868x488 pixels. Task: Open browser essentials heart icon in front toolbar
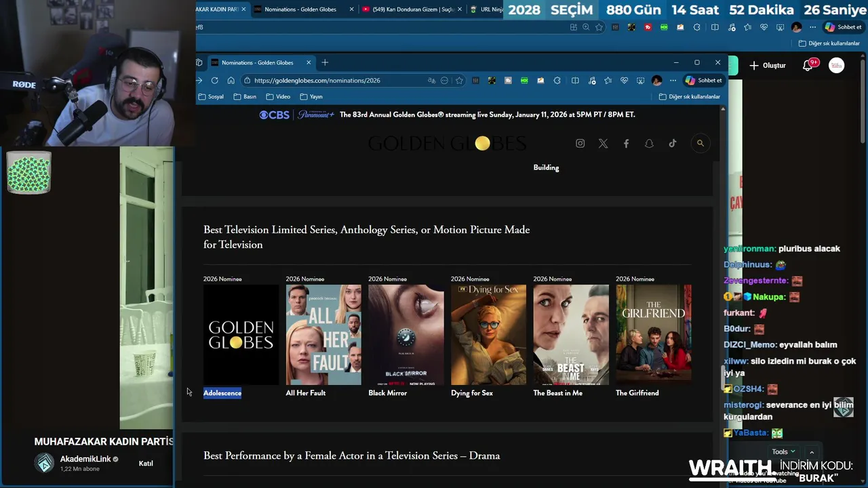click(624, 80)
